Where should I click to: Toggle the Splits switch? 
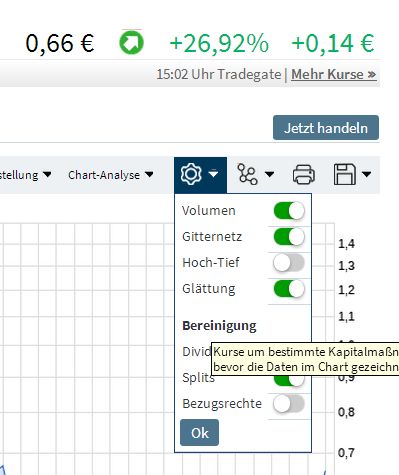coord(289,380)
